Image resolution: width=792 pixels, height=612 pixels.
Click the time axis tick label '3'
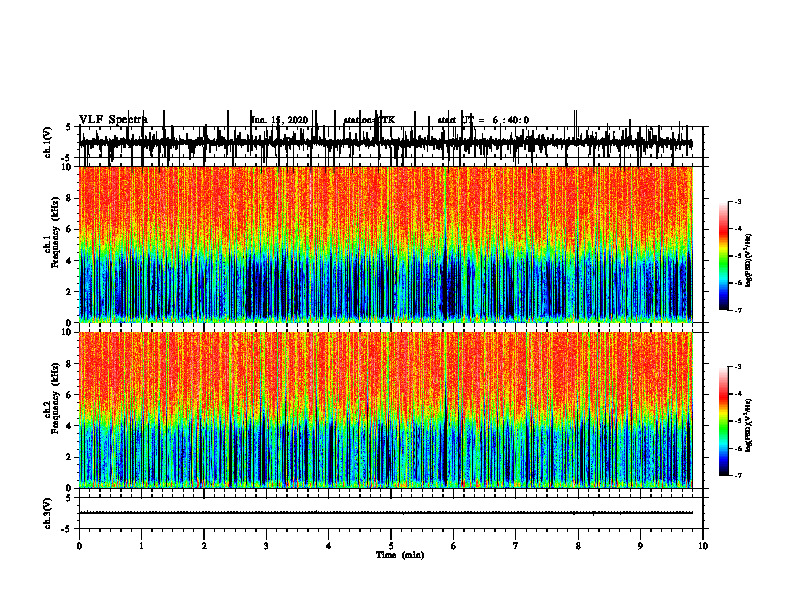266,546
